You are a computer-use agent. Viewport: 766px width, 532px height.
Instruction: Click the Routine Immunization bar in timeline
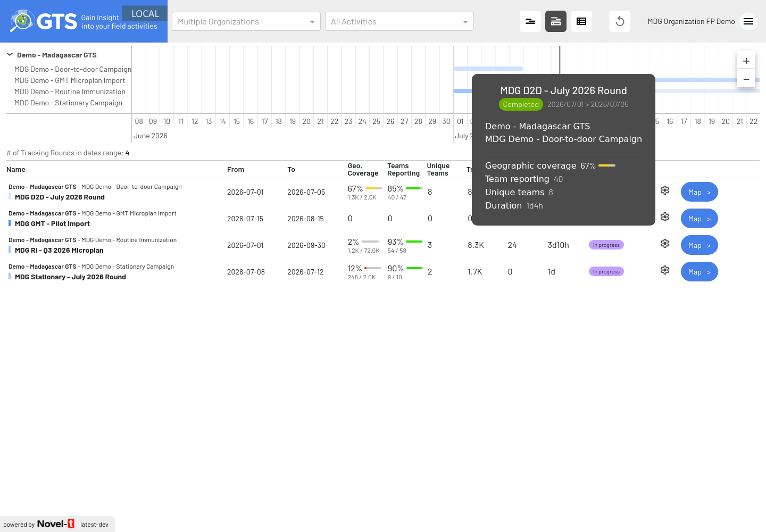462,91
